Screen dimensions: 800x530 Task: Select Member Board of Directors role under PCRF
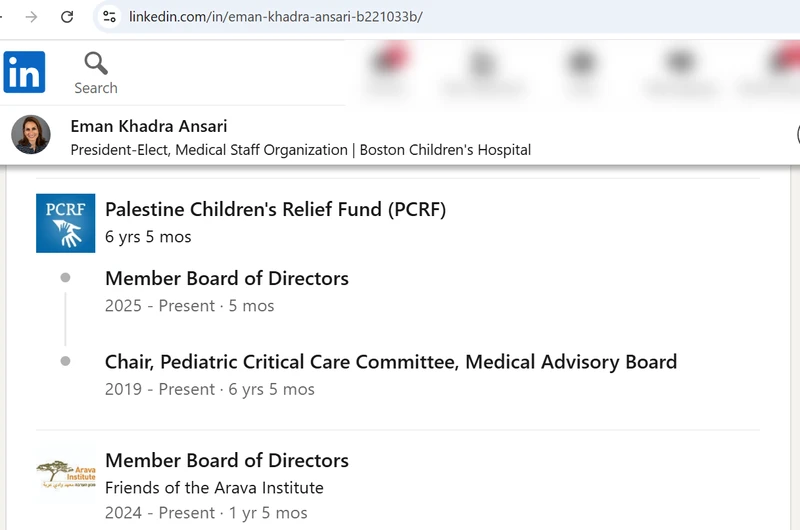[x=227, y=278]
